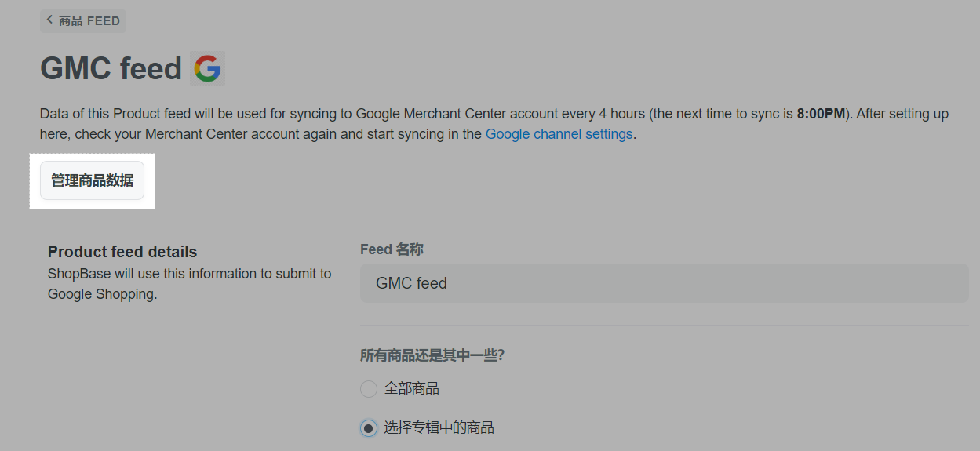The width and height of the screenshot is (980, 451).
Task: Click the 所有商品还是其中一些? label
Action: click(x=432, y=355)
